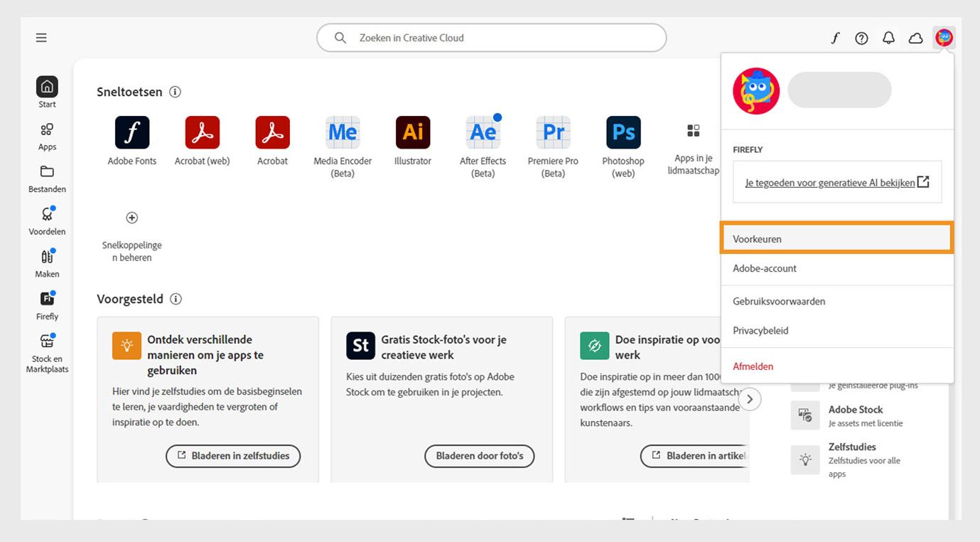Open notifications bell

coord(888,38)
